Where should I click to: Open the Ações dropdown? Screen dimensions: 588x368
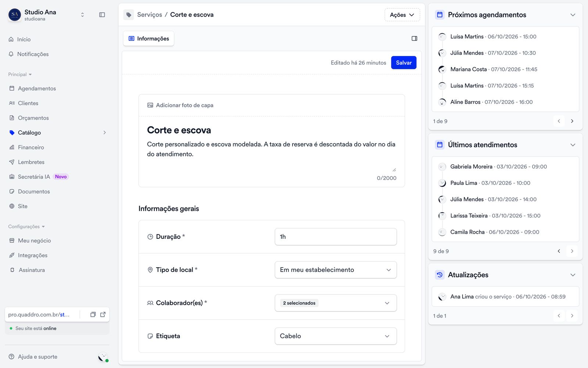[x=402, y=15]
